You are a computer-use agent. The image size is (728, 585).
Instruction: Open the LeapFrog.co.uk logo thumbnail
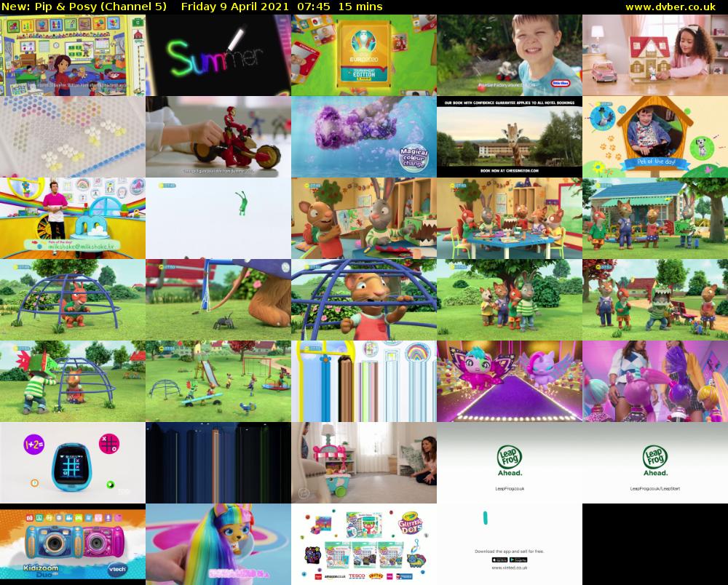tap(510, 463)
